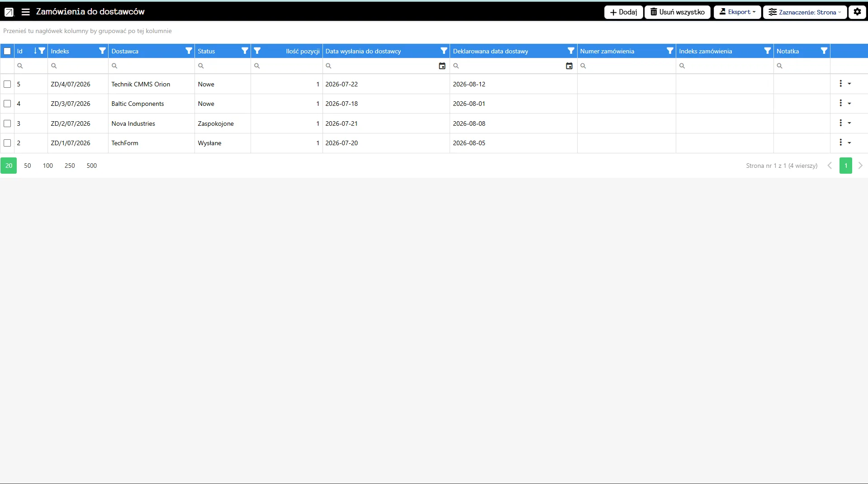Image resolution: width=868 pixels, height=484 pixels.
Task: Set page size to 100 rows
Action: pos(48,166)
